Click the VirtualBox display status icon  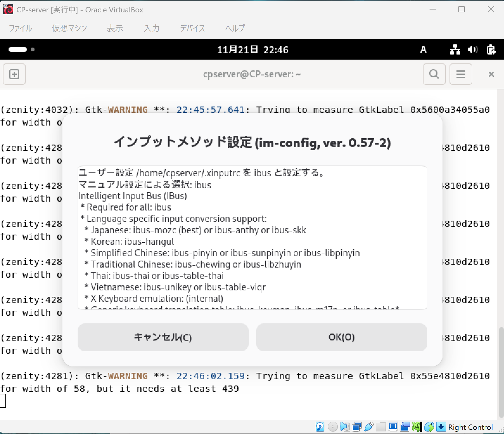pos(393,427)
